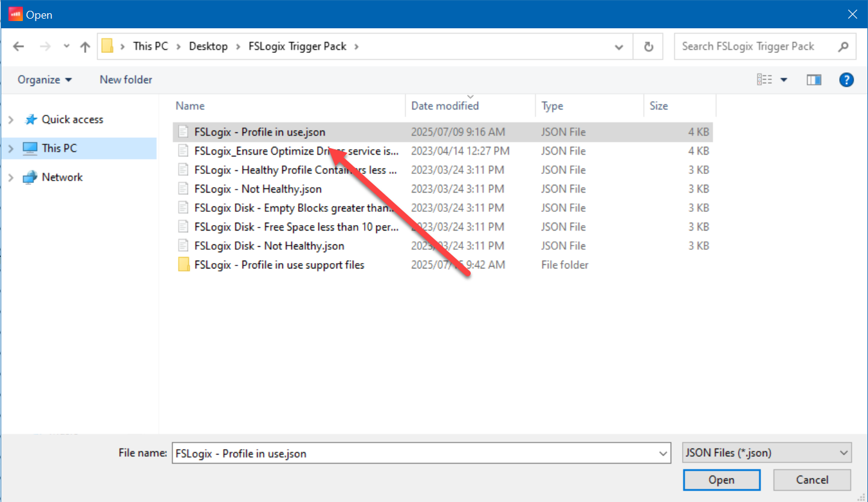Viewport: 868px width, 502px height.
Task: Click the 2023/04/14 12:27 PM date cell
Action: click(460, 151)
